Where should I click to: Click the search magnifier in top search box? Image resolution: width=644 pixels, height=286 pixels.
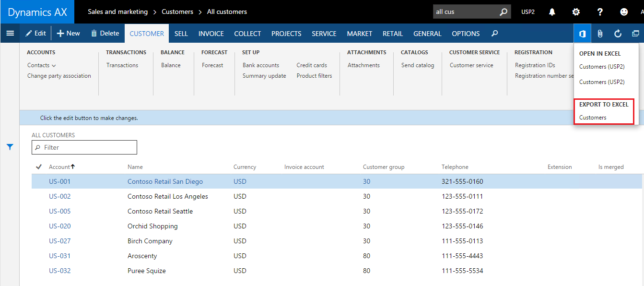coord(503,12)
